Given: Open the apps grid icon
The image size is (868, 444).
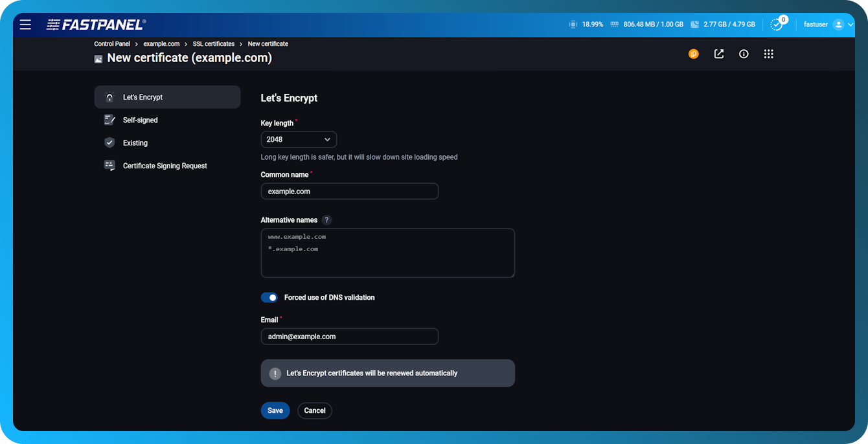Looking at the screenshot, I should click(768, 54).
